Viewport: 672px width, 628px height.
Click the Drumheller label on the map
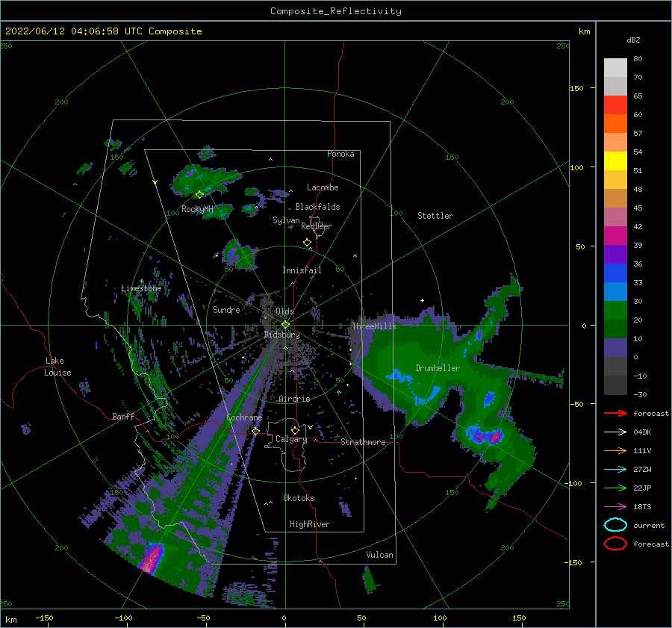(438, 368)
